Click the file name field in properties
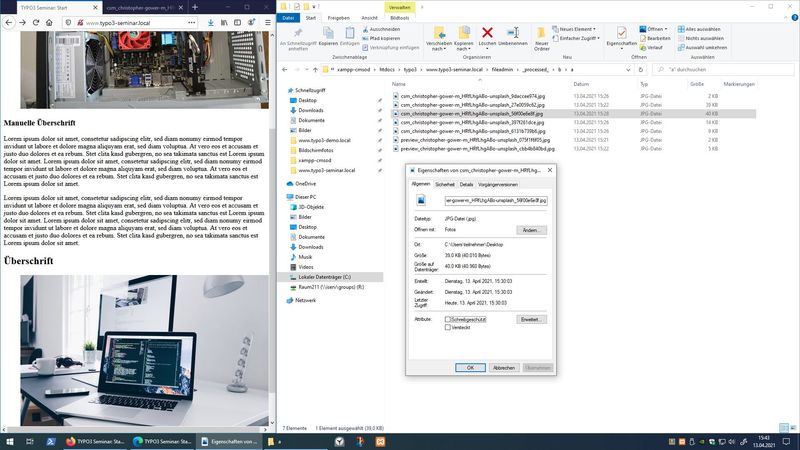Viewport: 800px width, 450px height. [495, 200]
